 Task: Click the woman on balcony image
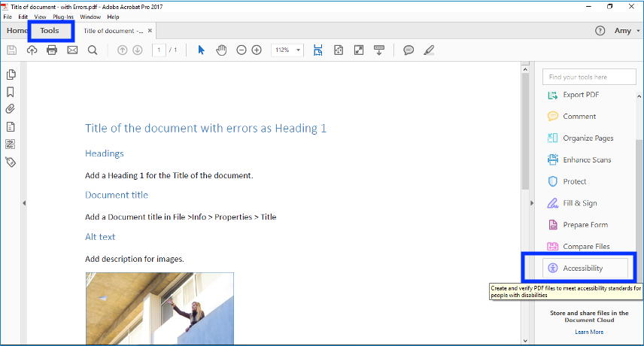(159, 308)
